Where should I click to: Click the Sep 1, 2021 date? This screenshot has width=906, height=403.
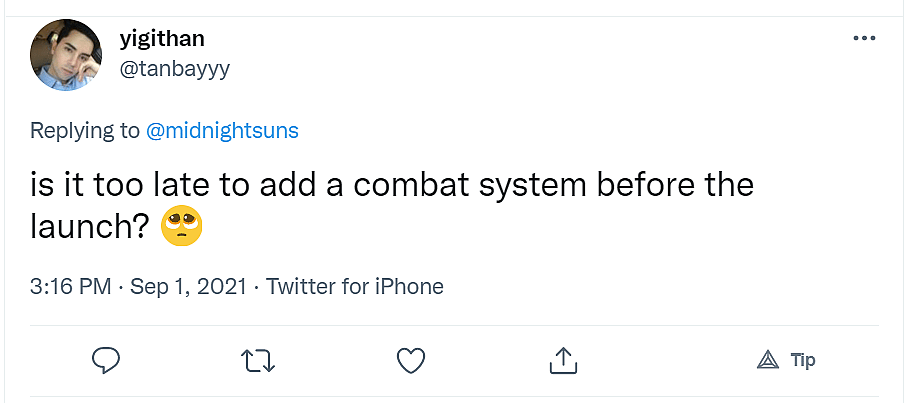click(188, 287)
